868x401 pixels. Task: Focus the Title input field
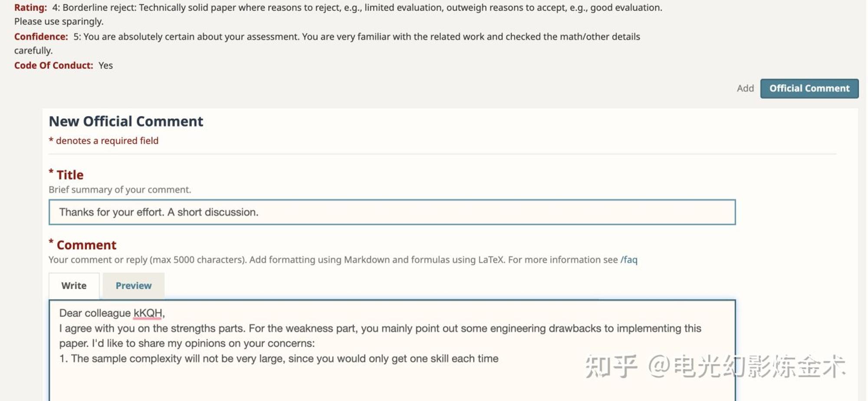tap(392, 212)
